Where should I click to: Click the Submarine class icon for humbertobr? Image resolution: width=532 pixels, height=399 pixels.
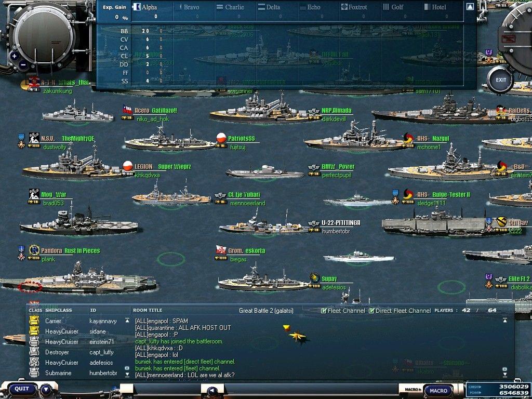point(34,373)
